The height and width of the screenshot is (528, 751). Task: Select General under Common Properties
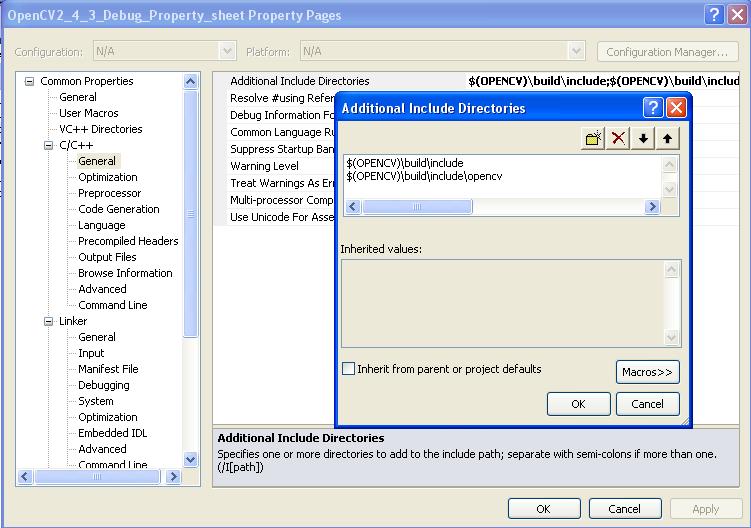coord(78,97)
